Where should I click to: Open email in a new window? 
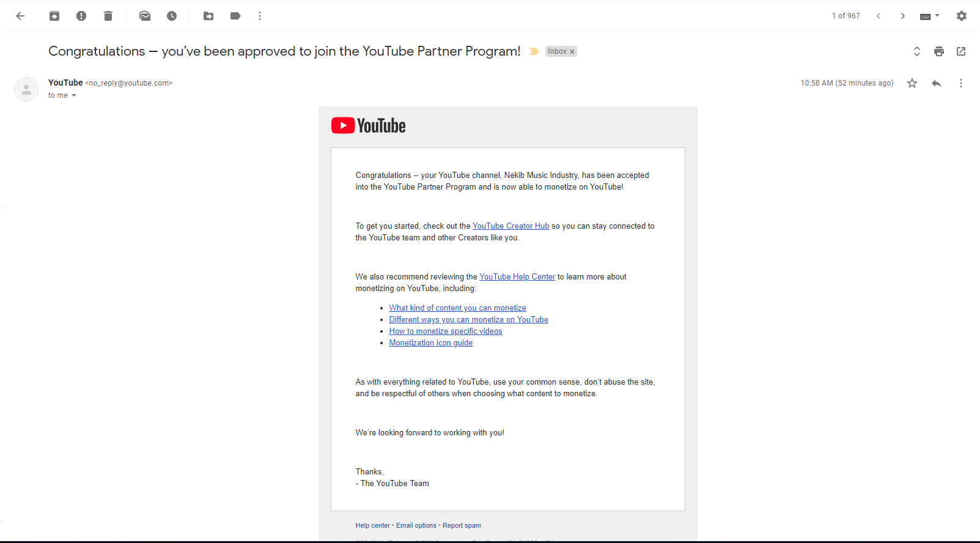click(x=961, y=51)
